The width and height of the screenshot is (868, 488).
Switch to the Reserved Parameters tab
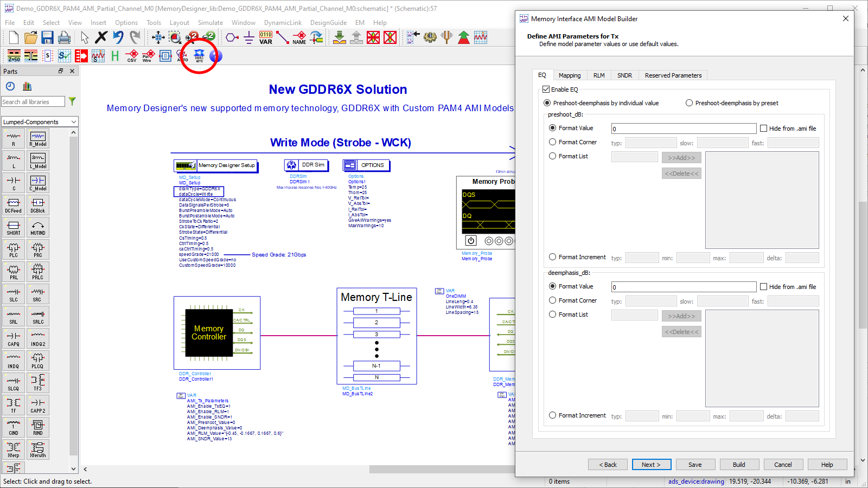coord(673,75)
